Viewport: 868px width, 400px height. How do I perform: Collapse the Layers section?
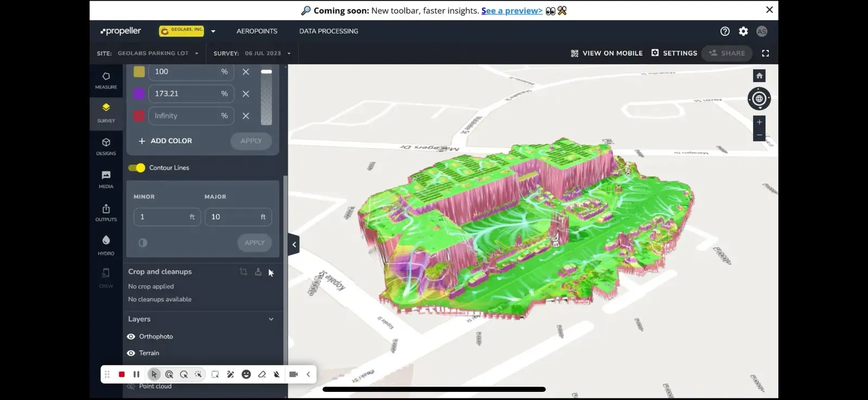pyautogui.click(x=271, y=319)
